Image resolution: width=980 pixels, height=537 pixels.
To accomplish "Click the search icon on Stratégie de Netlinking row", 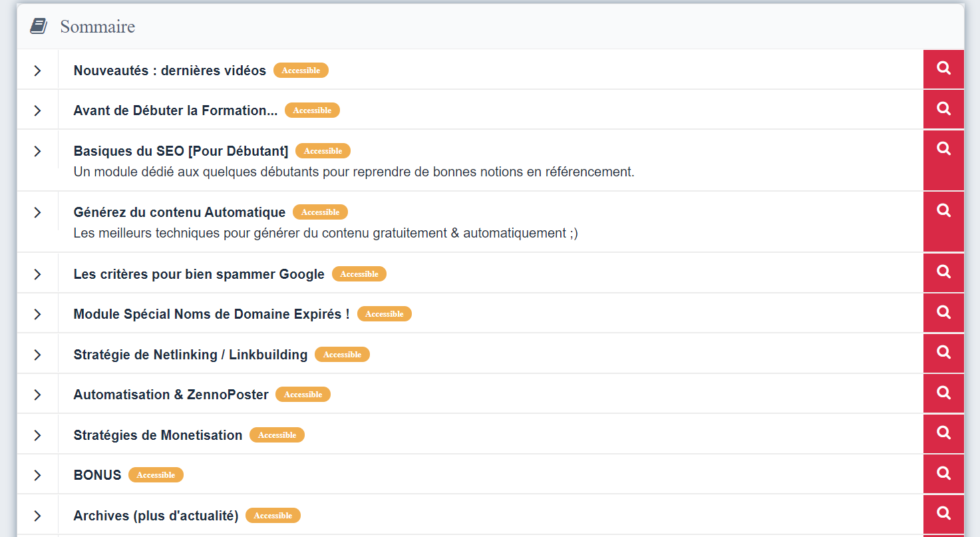I will [943, 353].
